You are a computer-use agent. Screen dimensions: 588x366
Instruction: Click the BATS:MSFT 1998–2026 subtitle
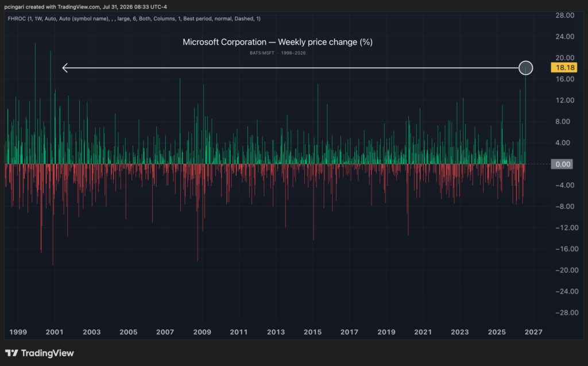[x=277, y=53]
